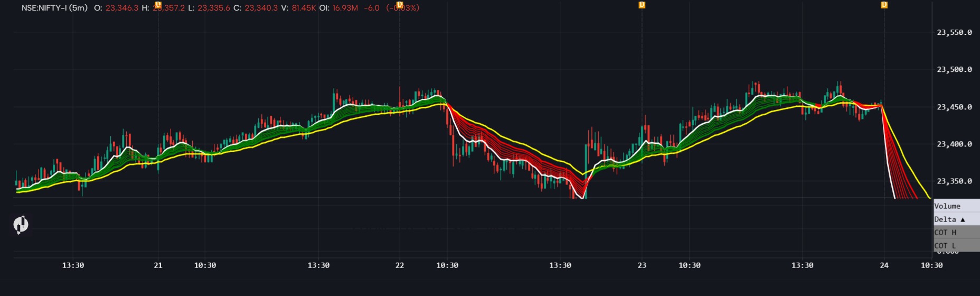Click the candlestick chart logo icon
Screen dimensions: 980x296
click(x=21, y=225)
